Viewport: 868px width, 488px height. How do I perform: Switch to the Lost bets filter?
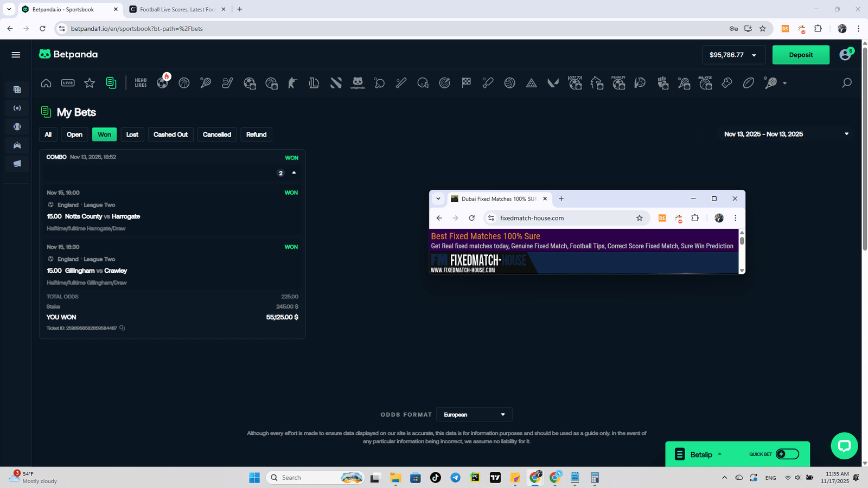click(132, 134)
